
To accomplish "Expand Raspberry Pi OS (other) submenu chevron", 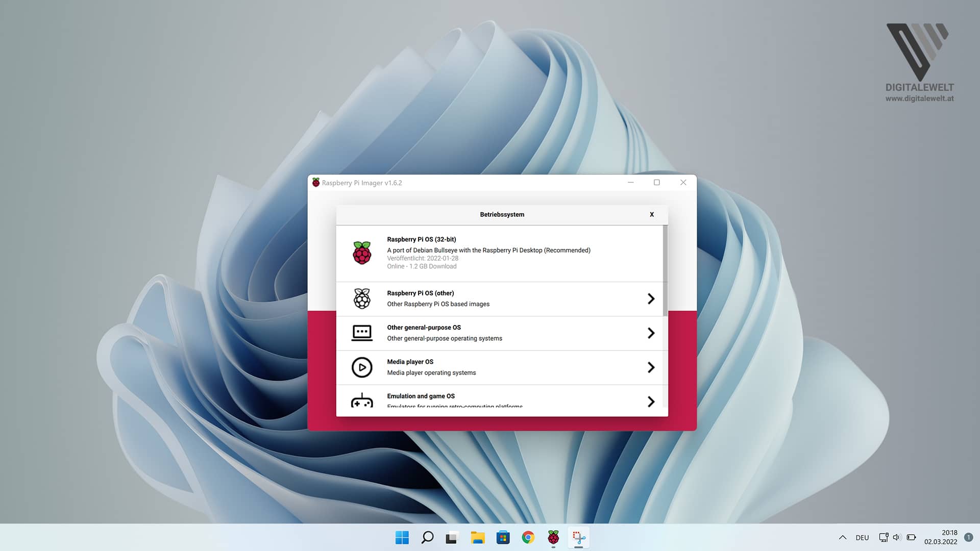I will pyautogui.click(x=651, y=299).
